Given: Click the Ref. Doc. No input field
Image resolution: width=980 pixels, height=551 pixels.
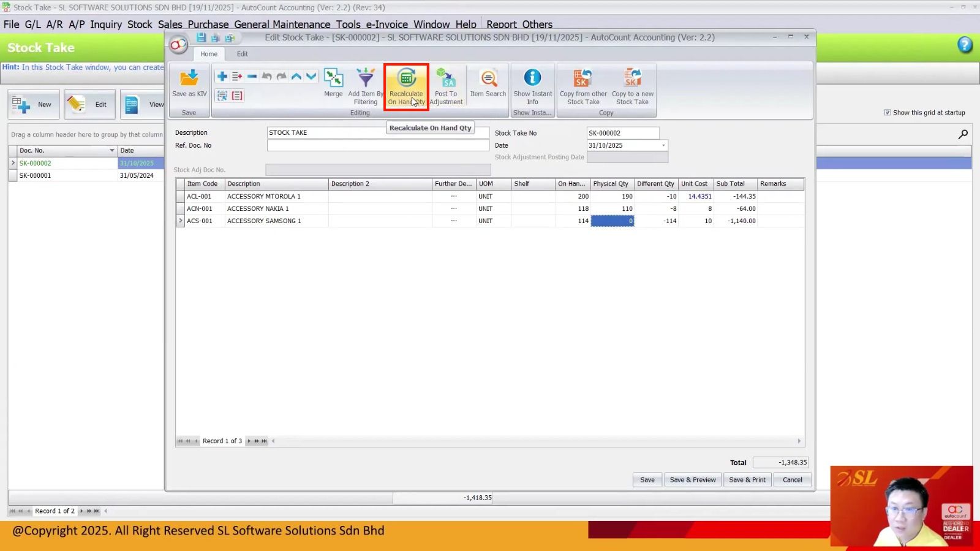Looking at the screenshot, I should 378,145.
